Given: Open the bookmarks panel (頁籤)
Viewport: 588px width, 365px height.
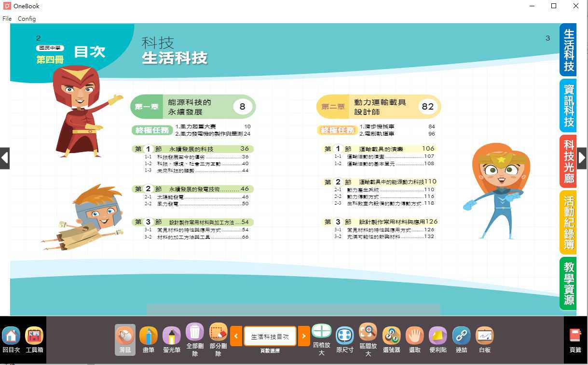Looking at the screenshot, I should [x=575, y=340].
